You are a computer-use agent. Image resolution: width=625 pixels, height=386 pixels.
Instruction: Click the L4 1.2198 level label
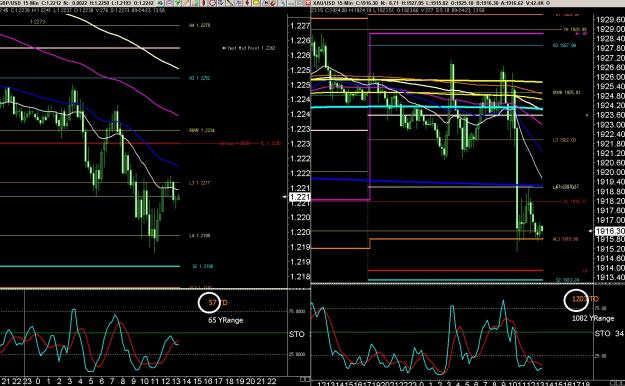[x=199, y=235]
